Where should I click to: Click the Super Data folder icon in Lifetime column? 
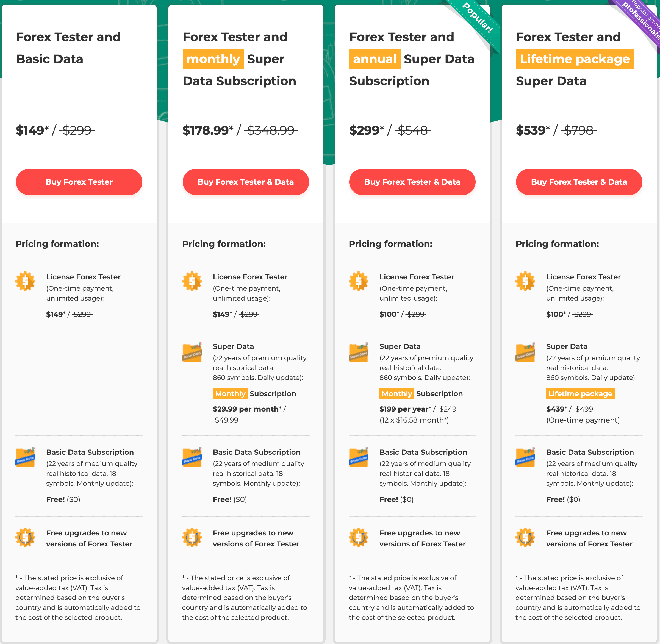pyautogui.click(x=525, y=352)
